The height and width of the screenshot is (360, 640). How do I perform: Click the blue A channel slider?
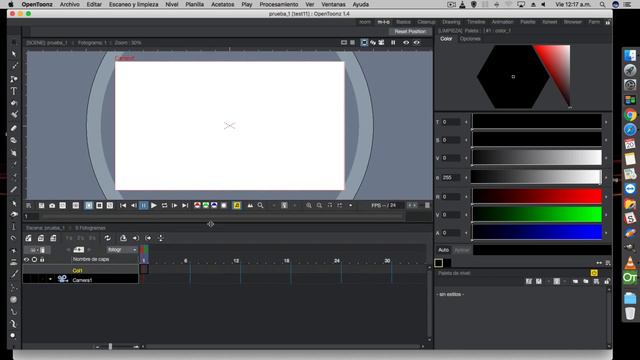tap(537, 232)
